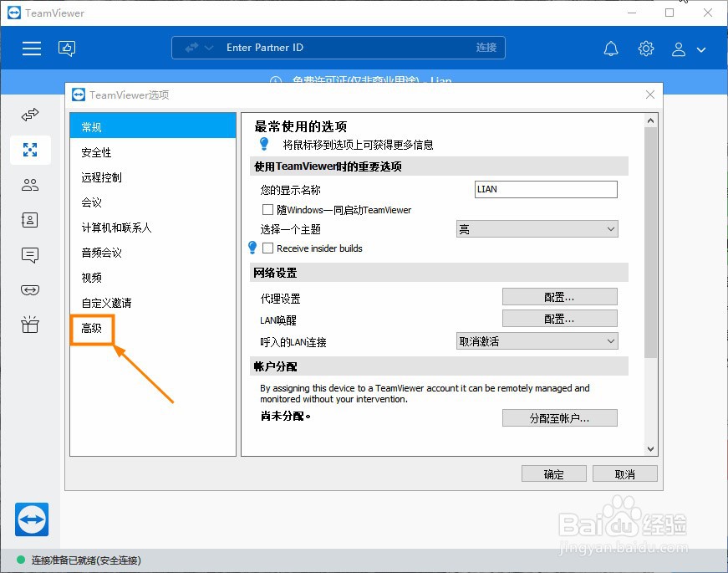Click the lightbulb icon beside Receive insider builds
728x573 pixels.
(252, 248)
